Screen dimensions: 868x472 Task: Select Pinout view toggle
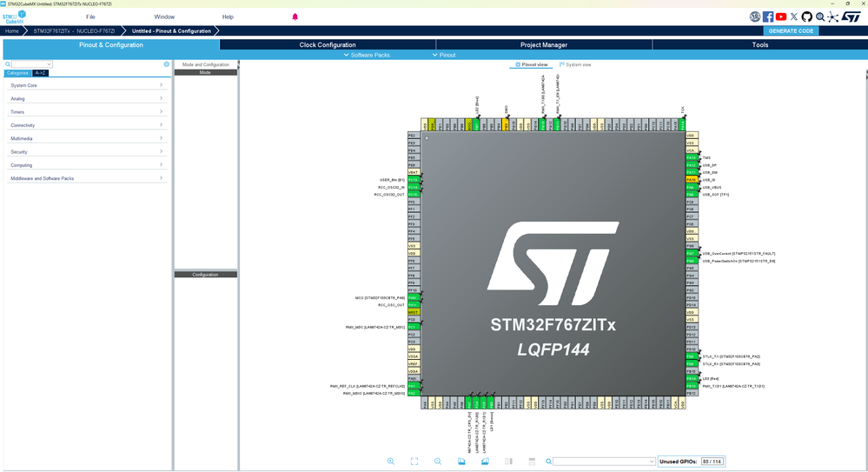coord(532,65)
